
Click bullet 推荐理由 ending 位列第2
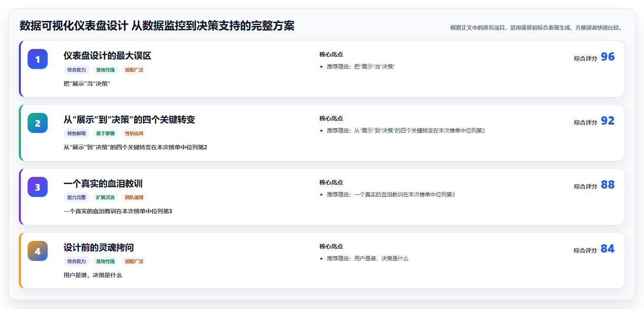[x=406, y=131]
